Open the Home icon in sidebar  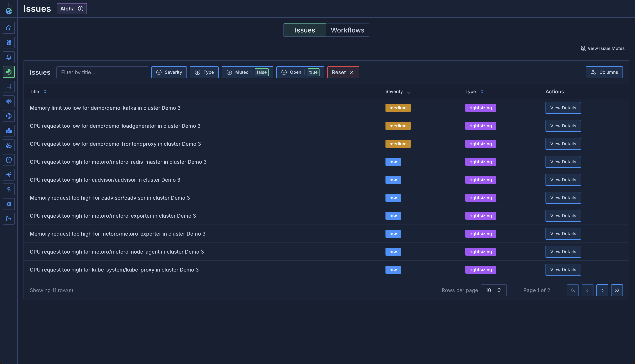click(x=9, y=28)
